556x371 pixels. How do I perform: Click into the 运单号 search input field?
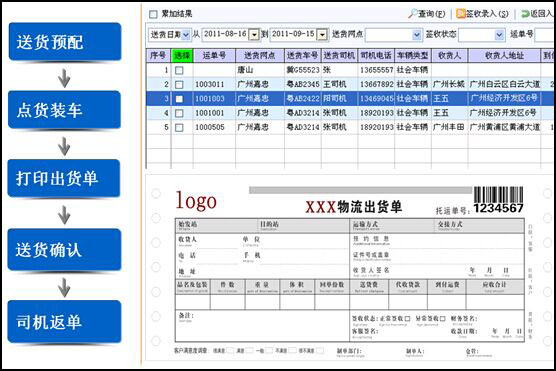pyautogui.click(x=545, y=35)
